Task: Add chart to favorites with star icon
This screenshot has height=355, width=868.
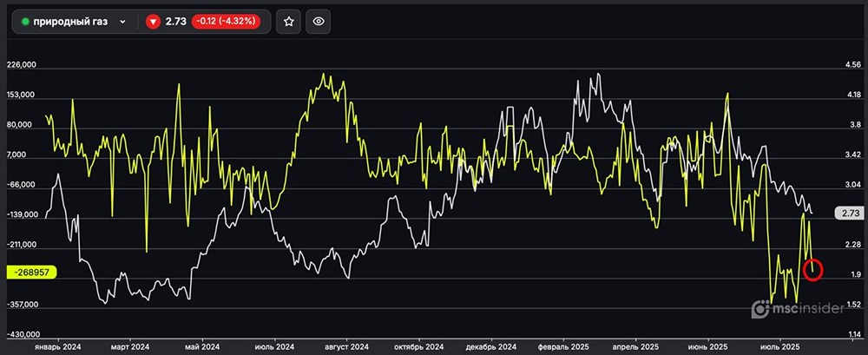Action: pos(289,22)
